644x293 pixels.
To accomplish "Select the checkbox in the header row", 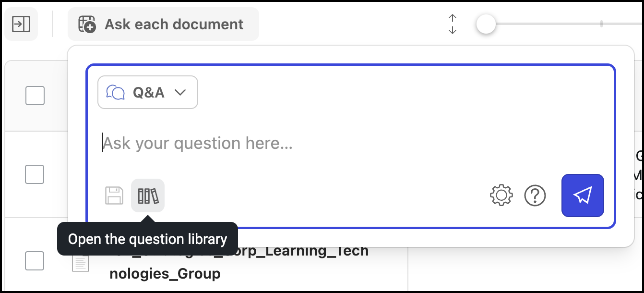I will (x=34, y=96).
